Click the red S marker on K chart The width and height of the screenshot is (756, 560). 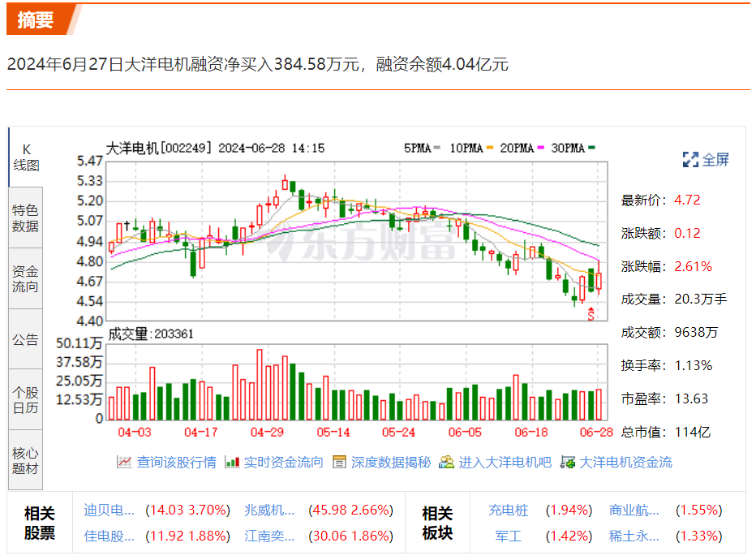coord(591,314)
